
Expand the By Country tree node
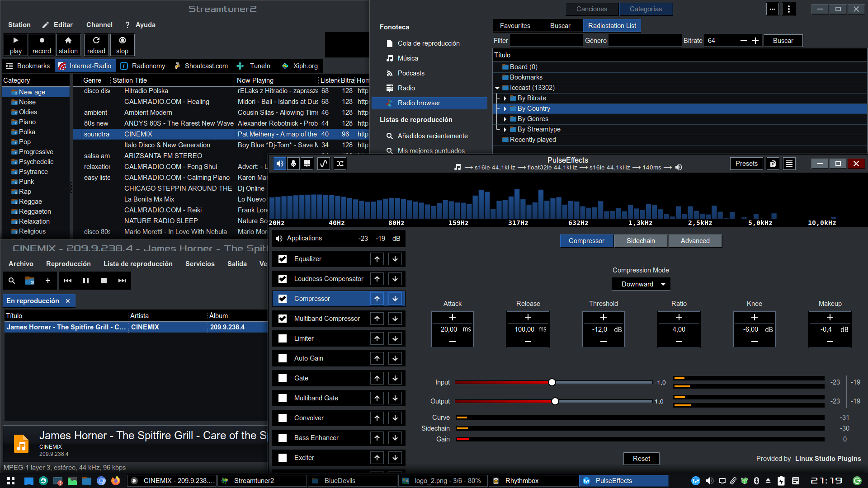505,109
